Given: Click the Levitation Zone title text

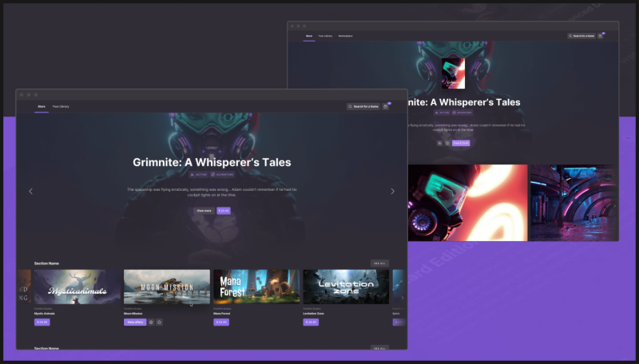Looking at the screenshot, I should 313,314.
